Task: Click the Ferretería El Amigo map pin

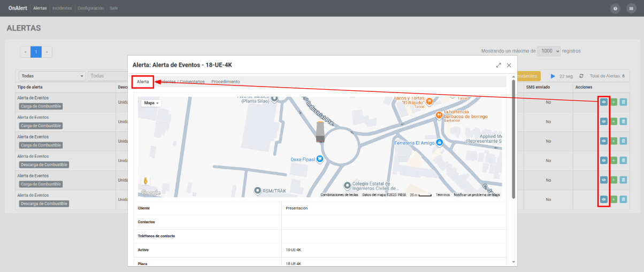Action: [x=439, y=143]
